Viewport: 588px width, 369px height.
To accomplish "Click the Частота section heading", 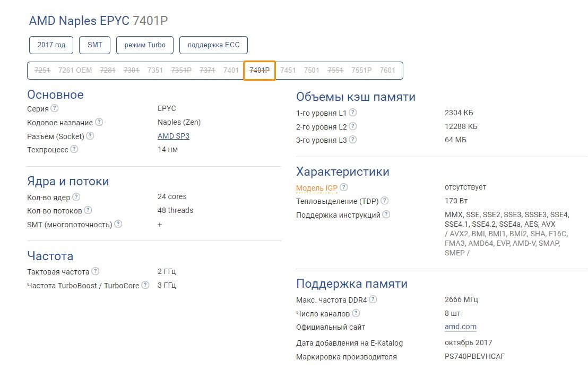I will pos(50,256).
